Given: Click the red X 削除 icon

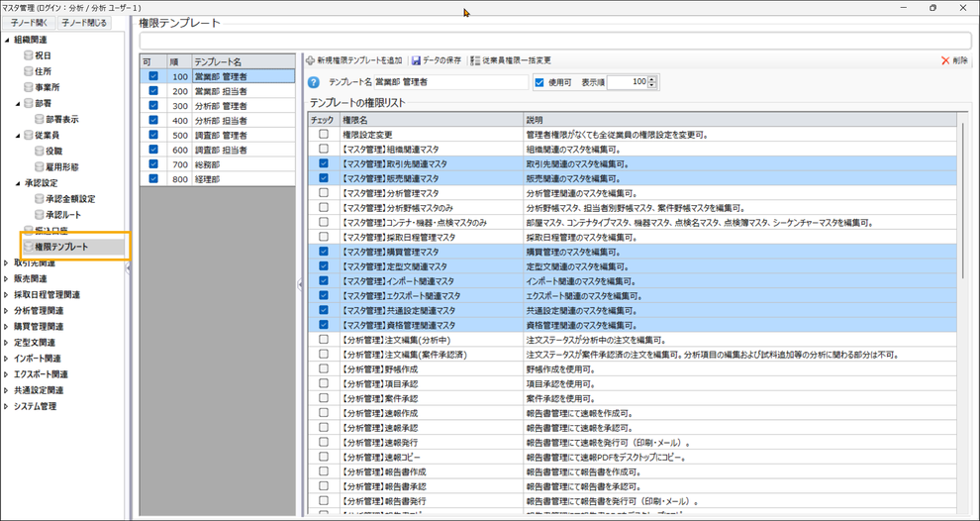Looking at the screenshot, I should [x=945, y=61].
